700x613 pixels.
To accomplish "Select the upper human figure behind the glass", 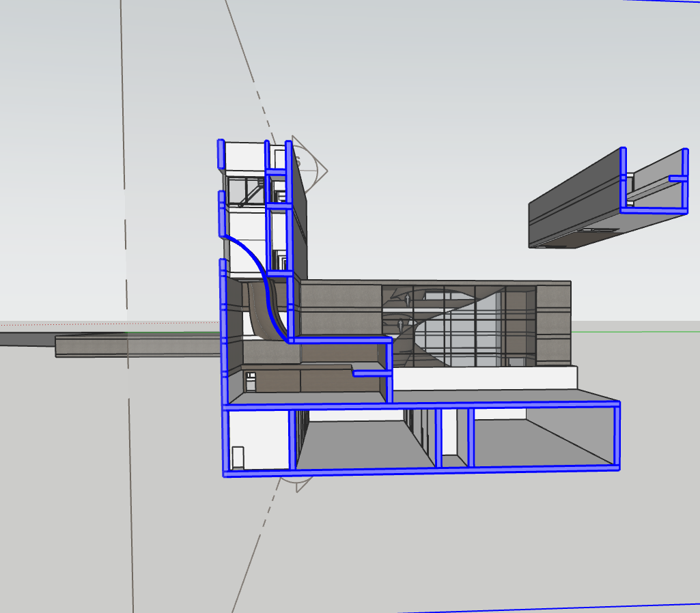I will (407, 300).
